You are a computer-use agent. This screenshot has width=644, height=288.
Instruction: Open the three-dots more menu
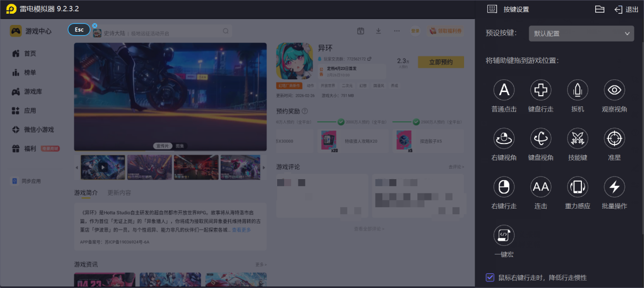396,31
